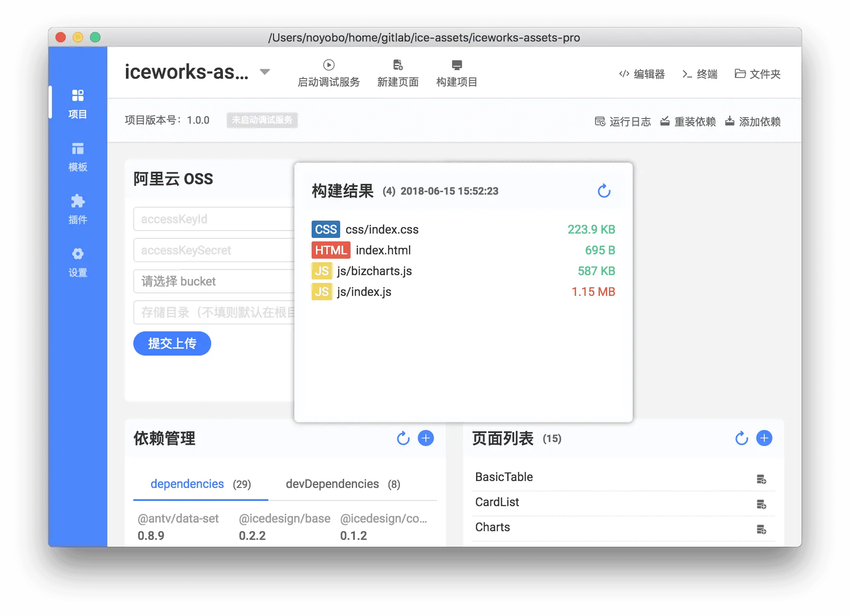Add a new dependency with plus icon
Screen dimensions: 850x616
(425, 438)
